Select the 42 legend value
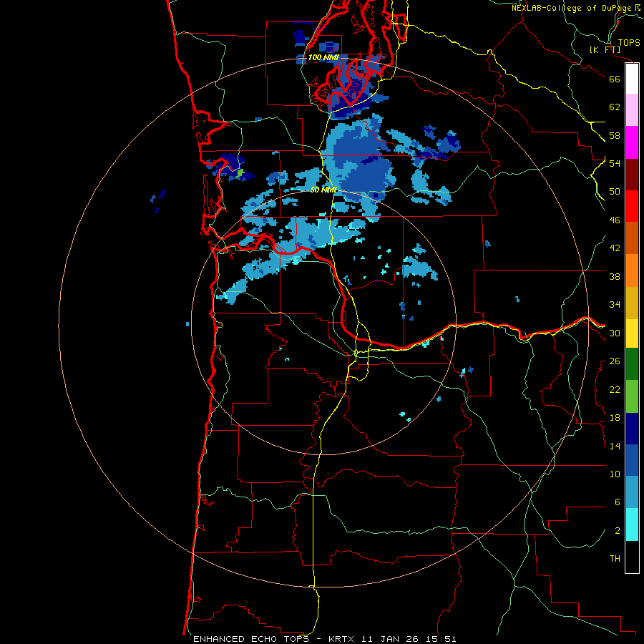Image resolution: width=644 pixels, height=644 pixels. [x=615, y=248]
